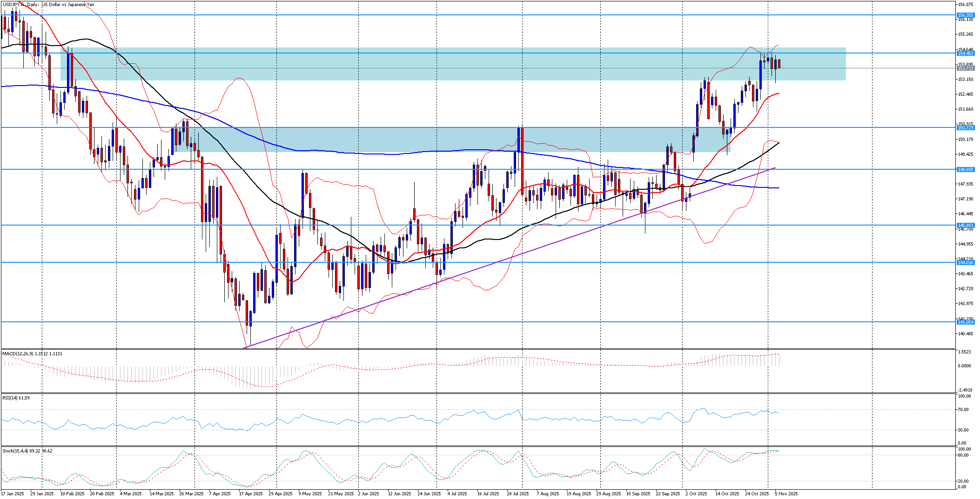Click the MACD(12,26,9) indicator label

point(32,354)
